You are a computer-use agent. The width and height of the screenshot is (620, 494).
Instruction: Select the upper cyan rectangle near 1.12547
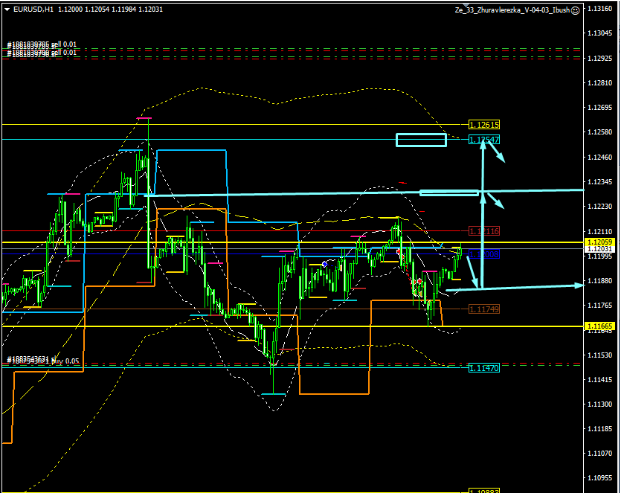(421, 139)
